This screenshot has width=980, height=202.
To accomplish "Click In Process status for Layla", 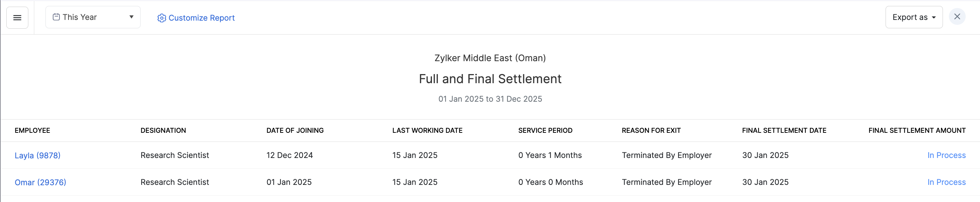I will point(946,155).
